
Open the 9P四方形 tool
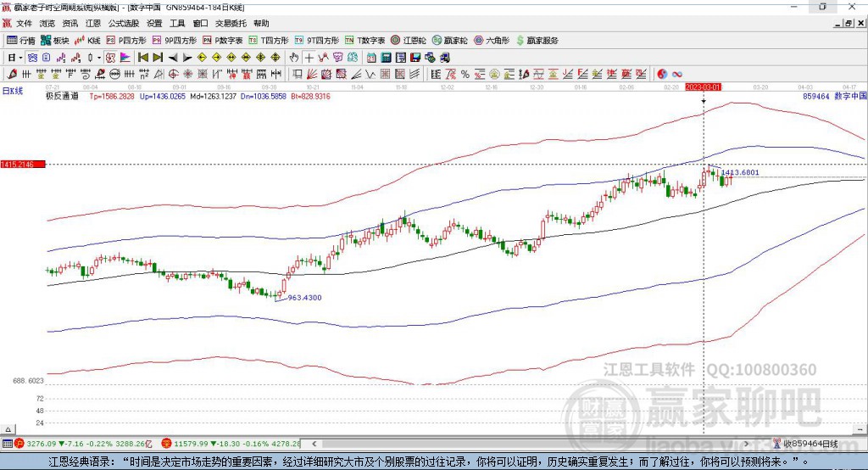[x=175, y=41]
